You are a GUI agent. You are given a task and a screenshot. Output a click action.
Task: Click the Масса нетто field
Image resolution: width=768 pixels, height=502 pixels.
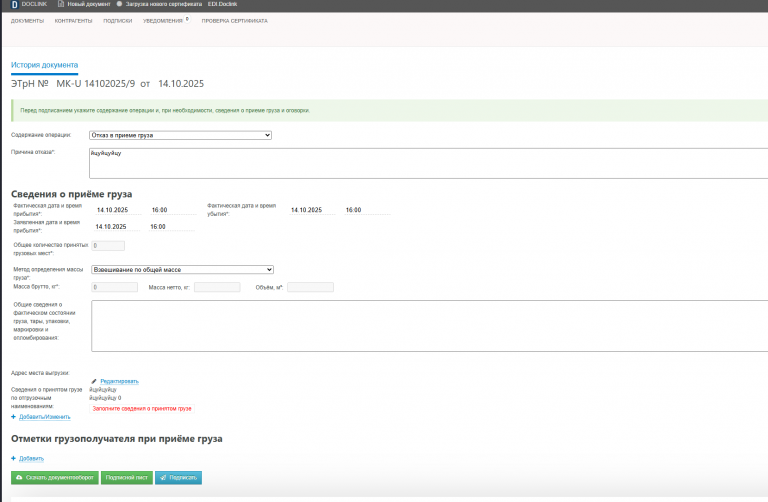(217, 287)
